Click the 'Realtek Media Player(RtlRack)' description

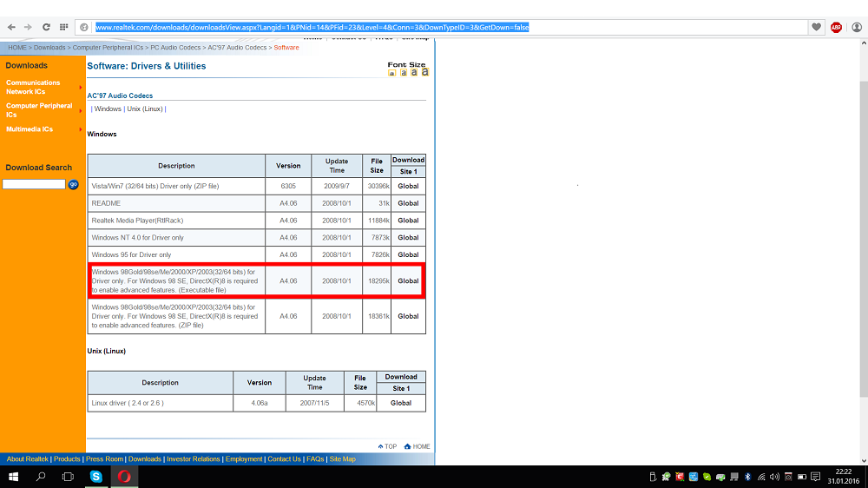coord(137,221)
